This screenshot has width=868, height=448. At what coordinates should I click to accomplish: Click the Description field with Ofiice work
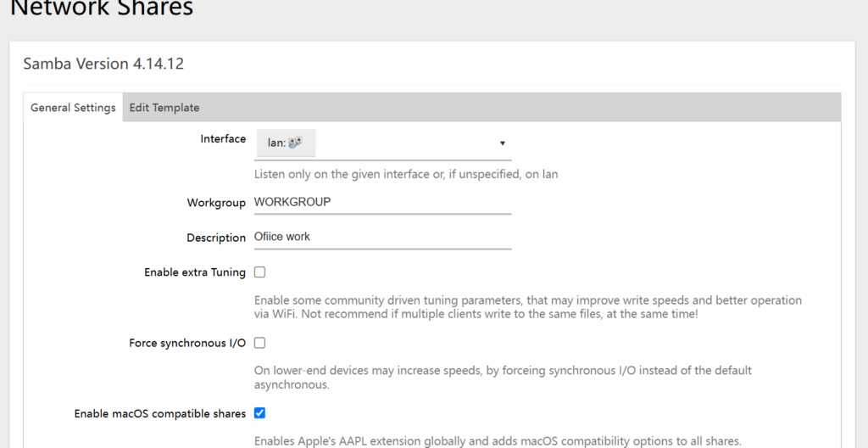382,237
